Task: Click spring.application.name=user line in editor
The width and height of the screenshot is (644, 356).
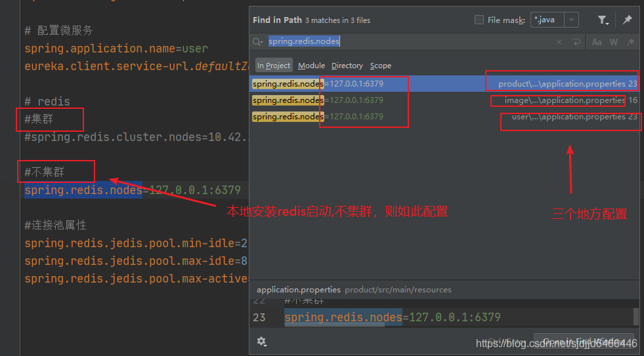Action: (x=116, y=49)
